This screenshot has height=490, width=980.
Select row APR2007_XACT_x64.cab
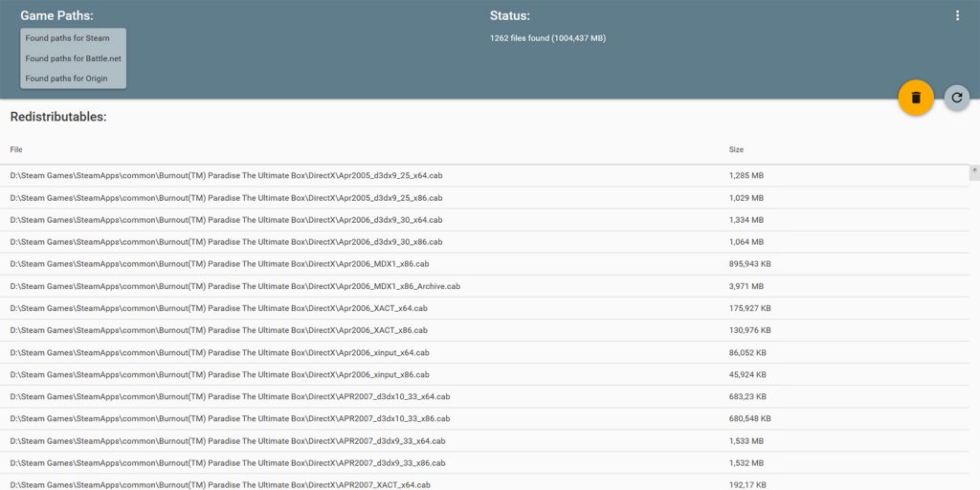tap(484, 482)
